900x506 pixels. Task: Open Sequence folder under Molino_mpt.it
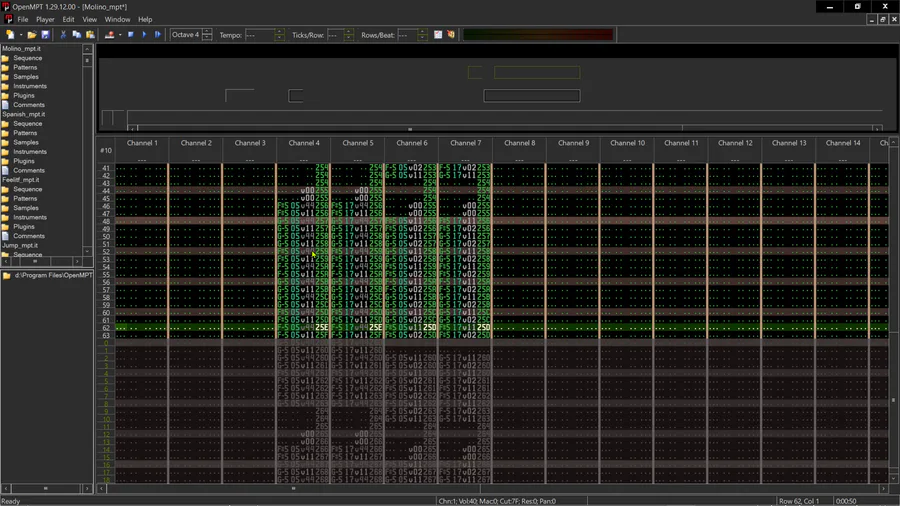(28, 58)
